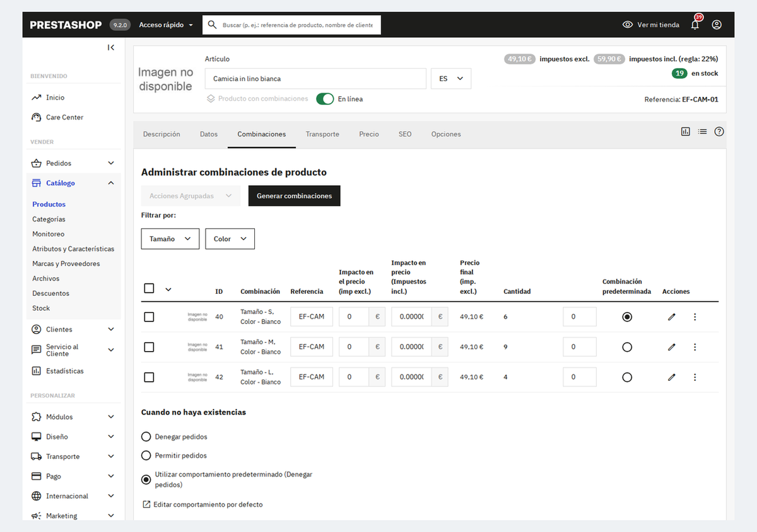
Task: Collapse the sidebar menu icon
Action: [x=111, y=47]
